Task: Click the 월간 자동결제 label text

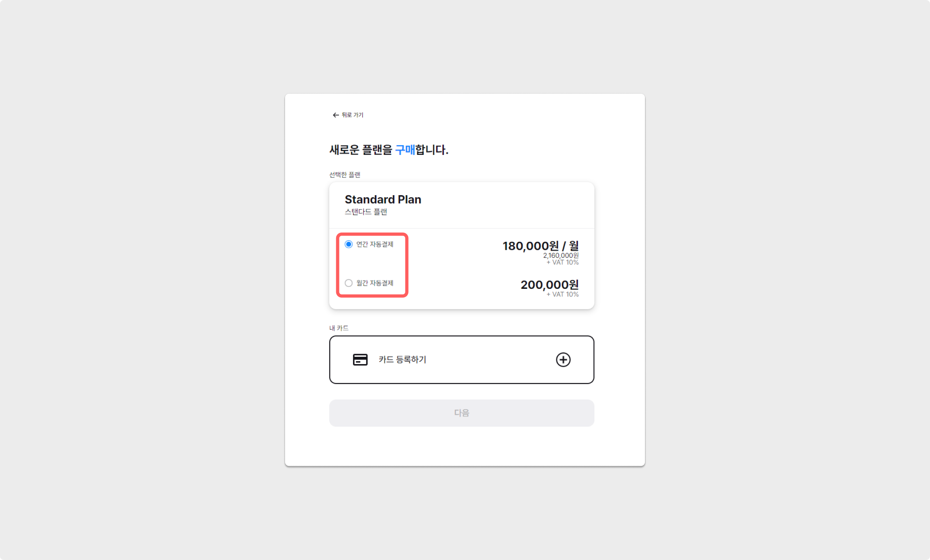Action: pyautogui.click(x=375, y=283)
